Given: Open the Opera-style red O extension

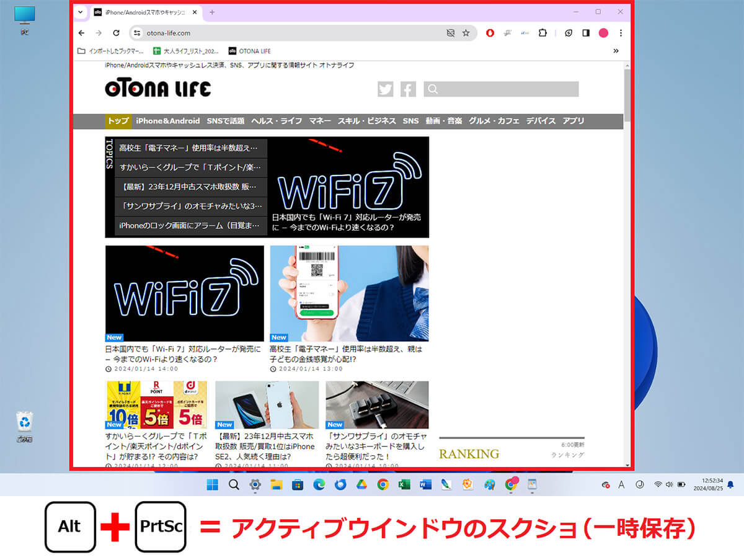Looking at the screenshot, I should pos(490,33).
